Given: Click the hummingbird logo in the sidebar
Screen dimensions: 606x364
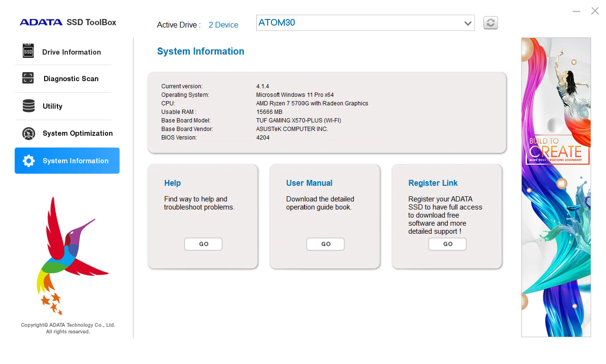Looking at the screenshot, I should tap(72, 255).
